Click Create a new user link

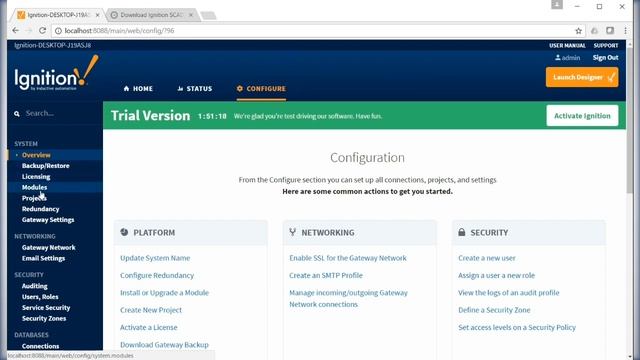click(487, 258)
